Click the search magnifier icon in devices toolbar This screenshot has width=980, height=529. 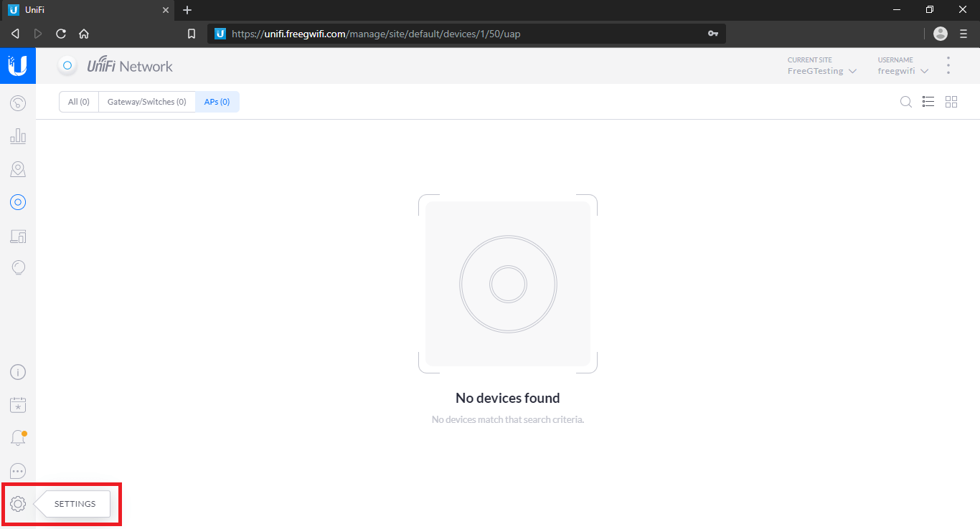[x=906, y=102]
